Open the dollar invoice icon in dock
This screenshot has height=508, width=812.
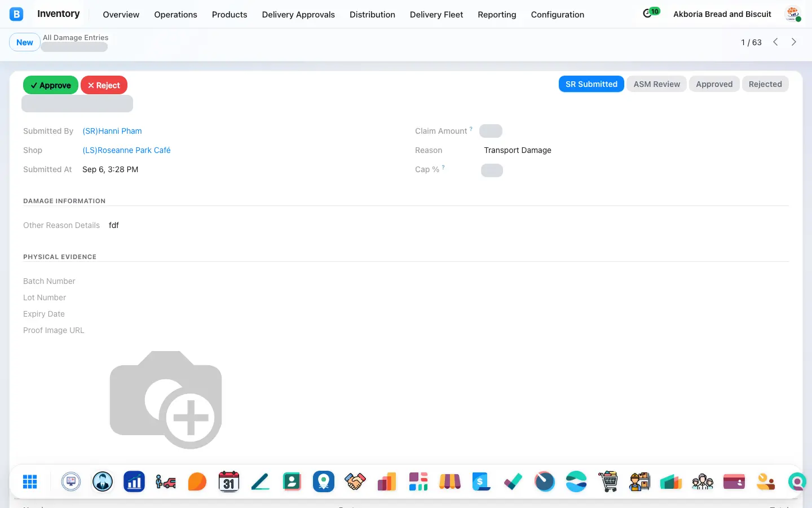482,481
